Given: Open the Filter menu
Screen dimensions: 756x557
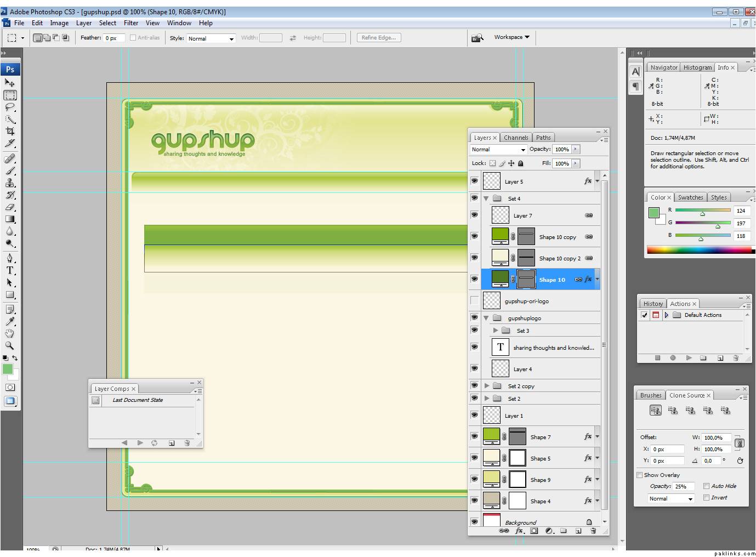Looking at the screenshot, I should click(131, 23).
